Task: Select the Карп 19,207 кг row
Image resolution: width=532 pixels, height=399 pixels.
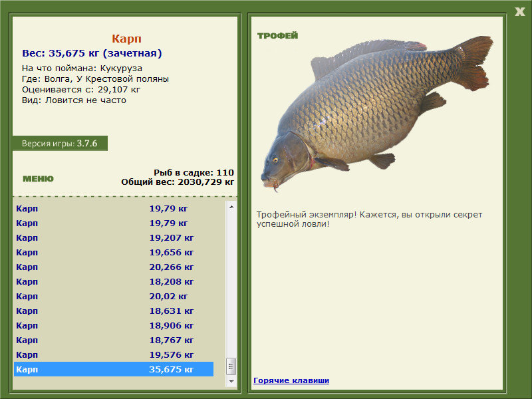Action: coord(114,238)
